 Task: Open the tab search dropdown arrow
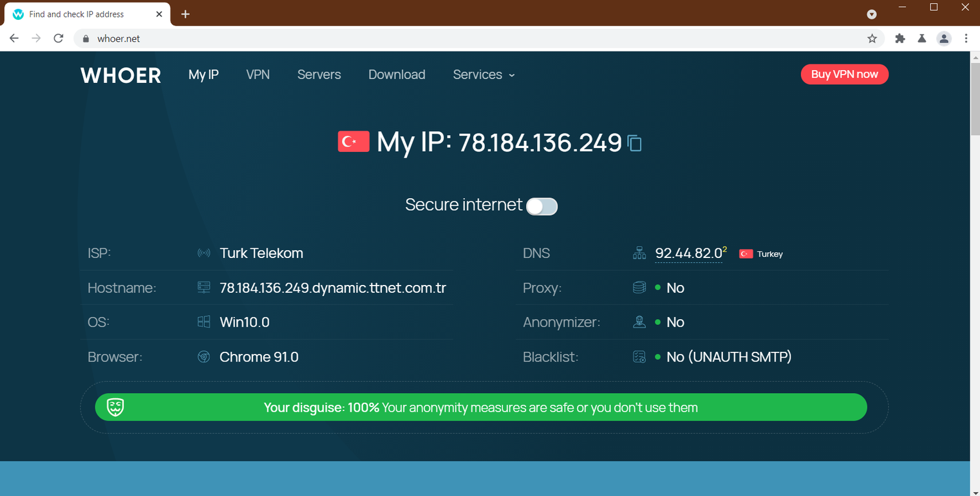tap(872, 14)
